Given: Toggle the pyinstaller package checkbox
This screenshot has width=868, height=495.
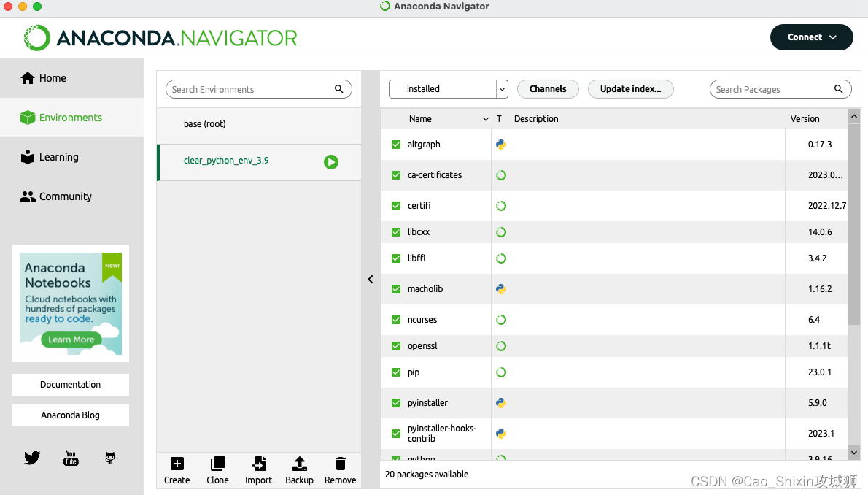Looking at the screenshot, I should tap(396, 403).
